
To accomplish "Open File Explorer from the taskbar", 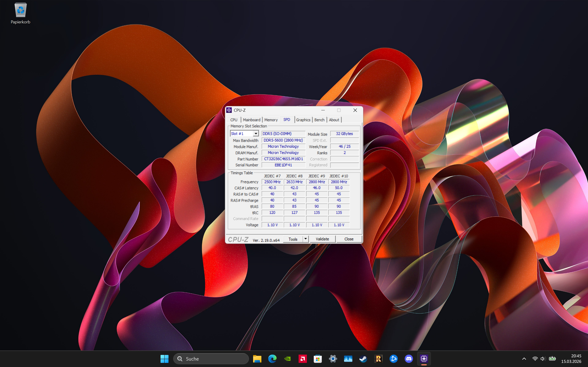I will 257,359.
